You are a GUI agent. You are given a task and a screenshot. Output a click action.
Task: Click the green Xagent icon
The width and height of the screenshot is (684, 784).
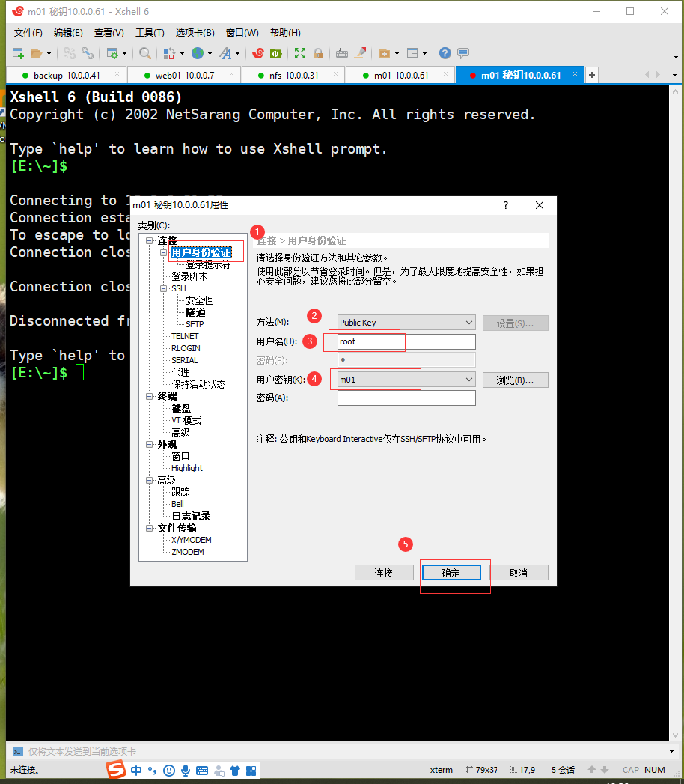pyautogui.click(x=276, y=53)
